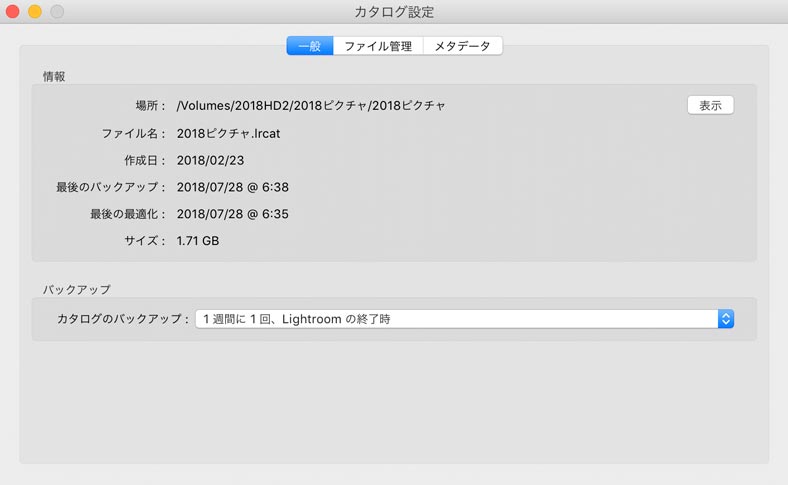The width and height of the screenshot is (788, 485).
Task: Click the 最後のバックアップ label
Action: 111,187
